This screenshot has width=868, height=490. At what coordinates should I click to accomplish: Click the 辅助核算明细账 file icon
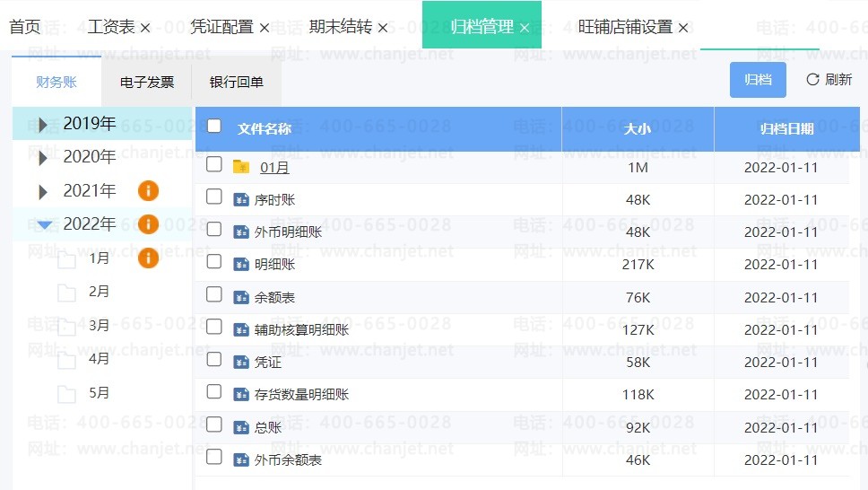tap(241, 330)
